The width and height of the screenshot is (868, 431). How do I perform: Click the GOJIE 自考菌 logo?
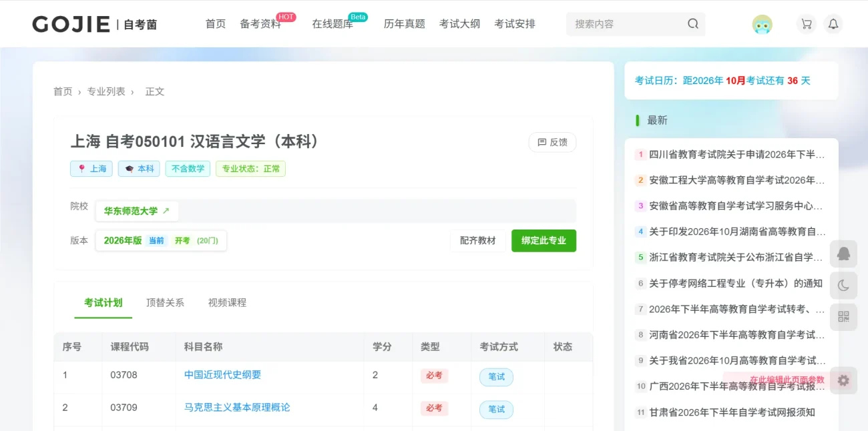(x=95, y=25)
